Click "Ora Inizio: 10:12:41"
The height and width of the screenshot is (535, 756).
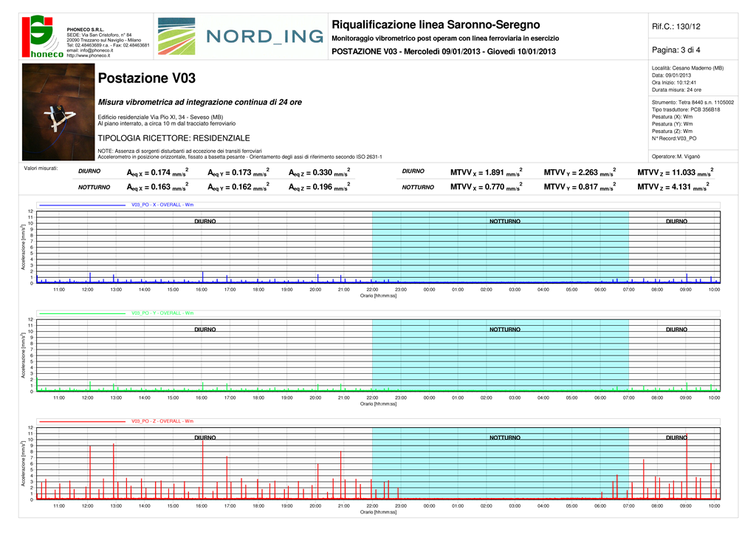674,83
